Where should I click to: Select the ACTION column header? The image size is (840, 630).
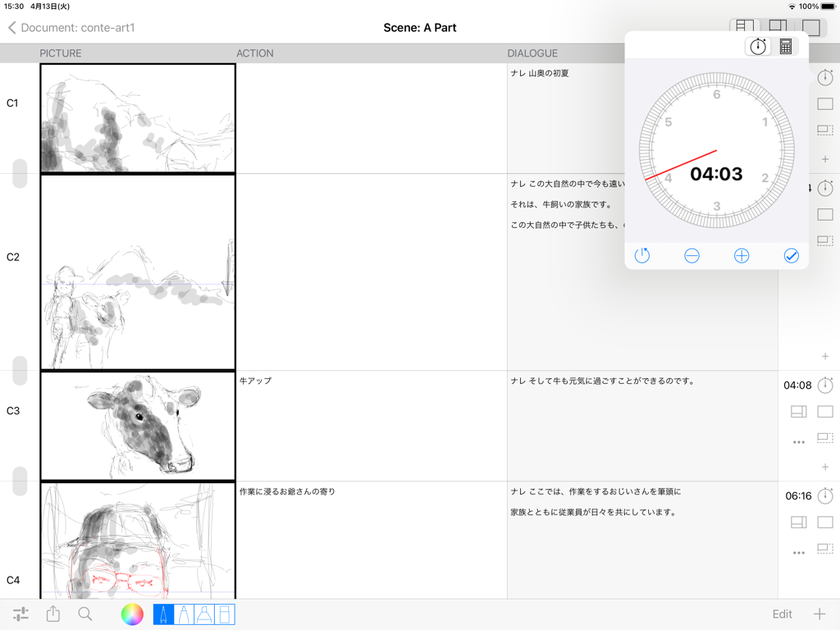tap(255, 52)
